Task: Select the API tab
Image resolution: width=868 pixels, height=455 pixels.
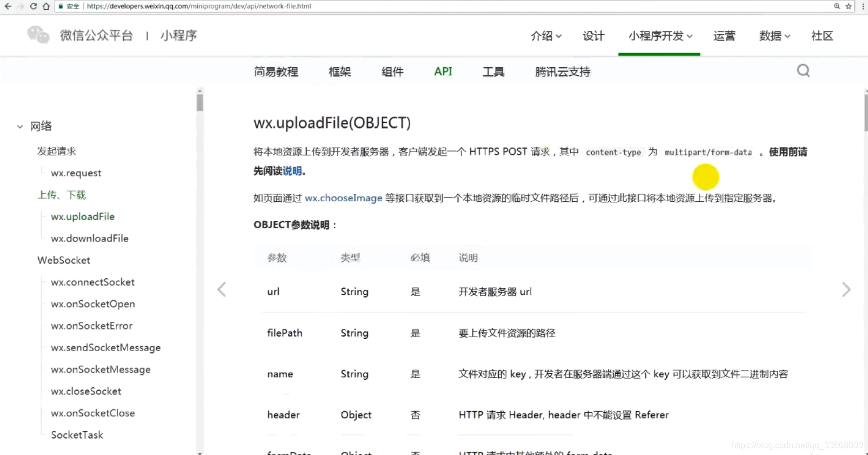Action: [443, 71]
